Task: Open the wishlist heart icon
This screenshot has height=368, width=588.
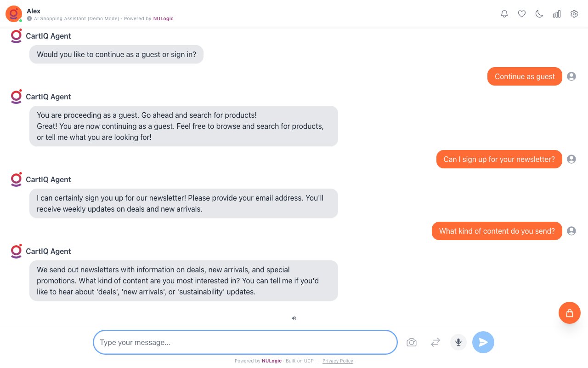Action: (522, 14)
